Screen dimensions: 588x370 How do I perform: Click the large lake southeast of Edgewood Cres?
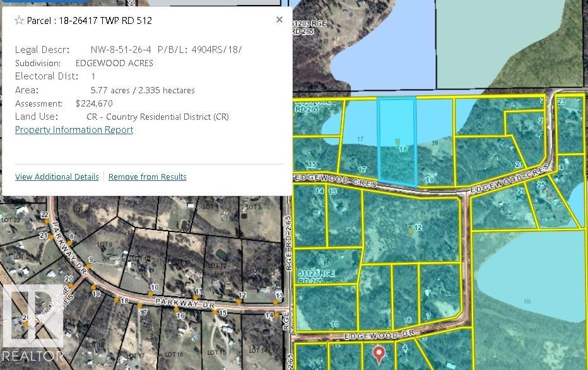pyautogui.click(x=530, y=284)
